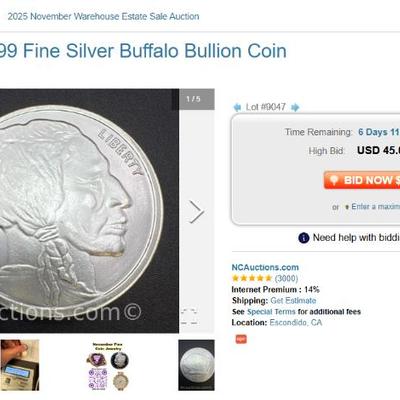Screen dimensions: 400x400
Task: Click the main Buffalo coin image
Action: click(x=89, y=211)
